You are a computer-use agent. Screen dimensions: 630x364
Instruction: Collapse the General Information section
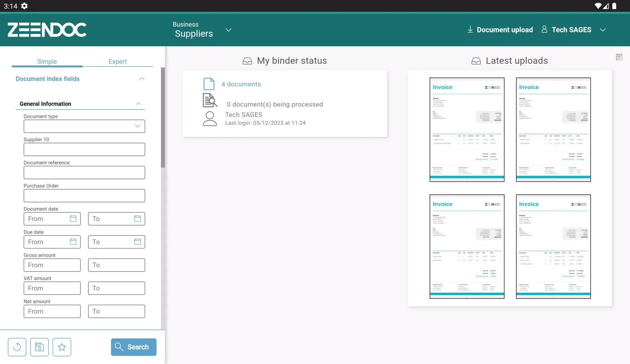pos(138,104)
